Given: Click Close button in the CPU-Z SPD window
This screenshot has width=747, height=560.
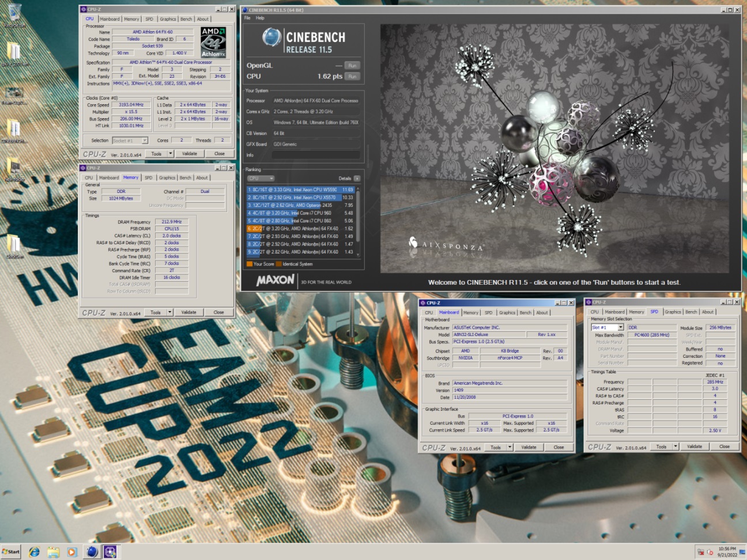Looking at the screenshot, I should pyautogui.click(x=725, y=447).
